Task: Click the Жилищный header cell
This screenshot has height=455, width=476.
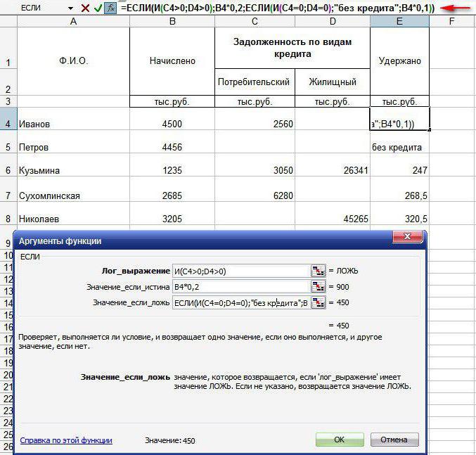Action: [x=333, y=82]
